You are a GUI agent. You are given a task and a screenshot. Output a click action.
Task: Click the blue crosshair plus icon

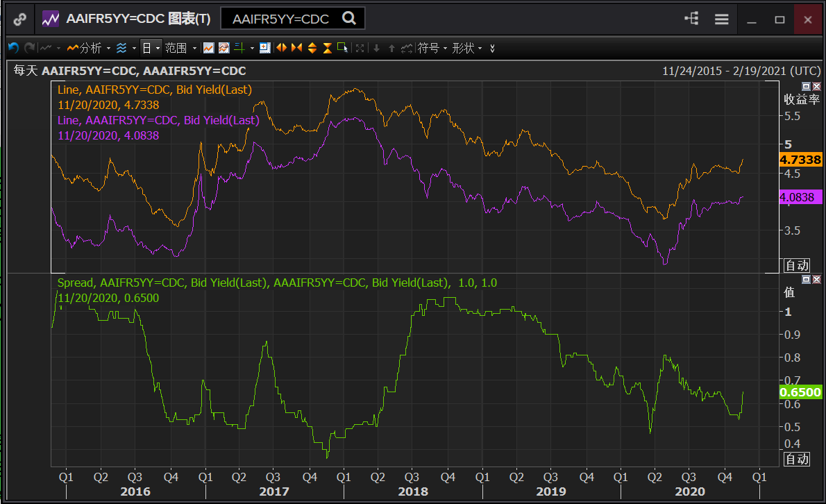265,48
